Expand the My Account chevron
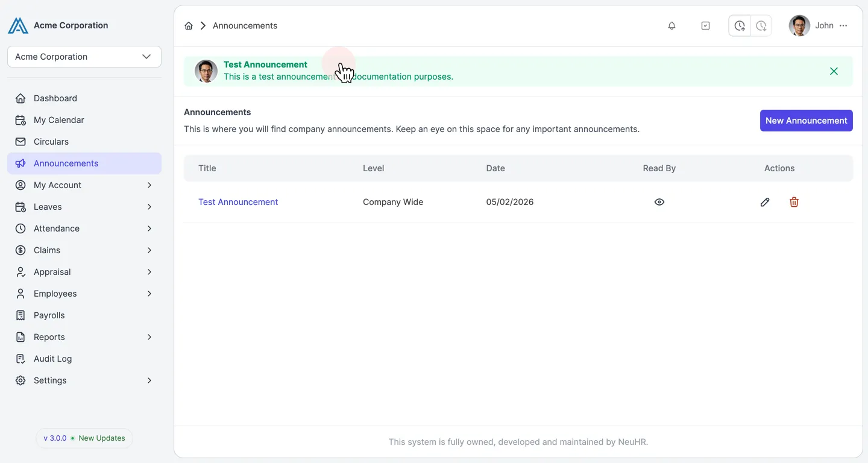 (149, 185)
